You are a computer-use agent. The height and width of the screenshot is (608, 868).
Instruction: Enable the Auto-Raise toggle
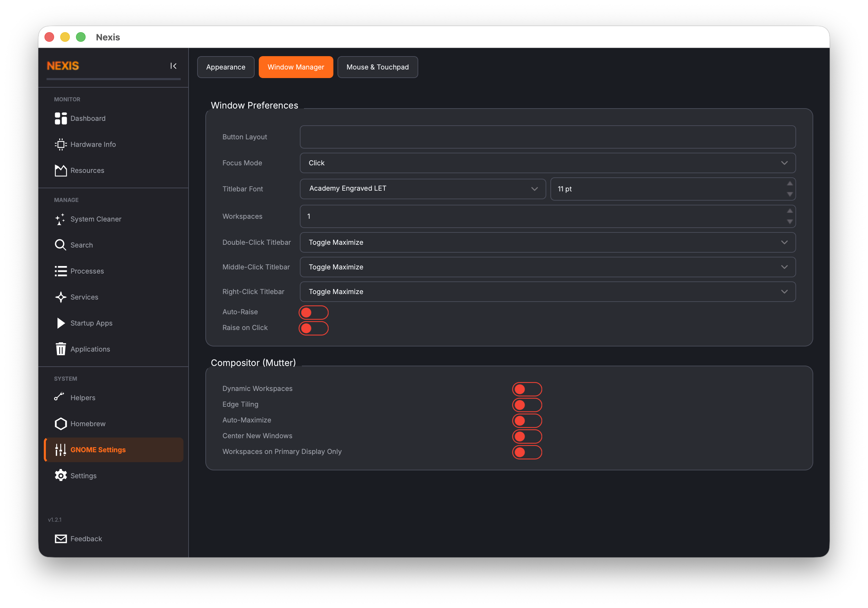click(314, 312)
